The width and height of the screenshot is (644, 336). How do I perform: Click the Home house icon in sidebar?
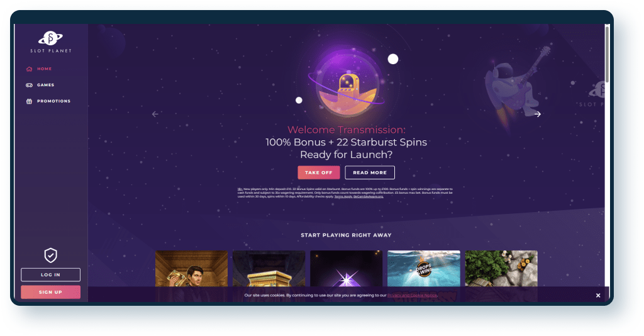click(29, 69)
